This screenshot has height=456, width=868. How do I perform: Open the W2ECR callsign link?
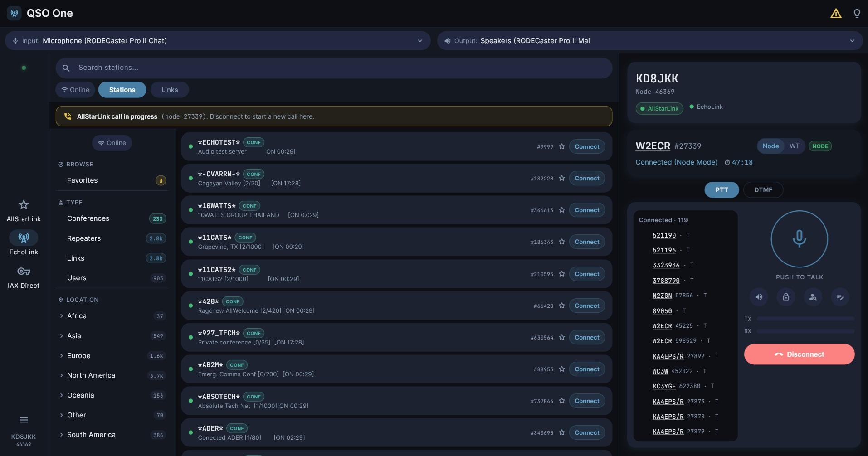pos(653,146)
